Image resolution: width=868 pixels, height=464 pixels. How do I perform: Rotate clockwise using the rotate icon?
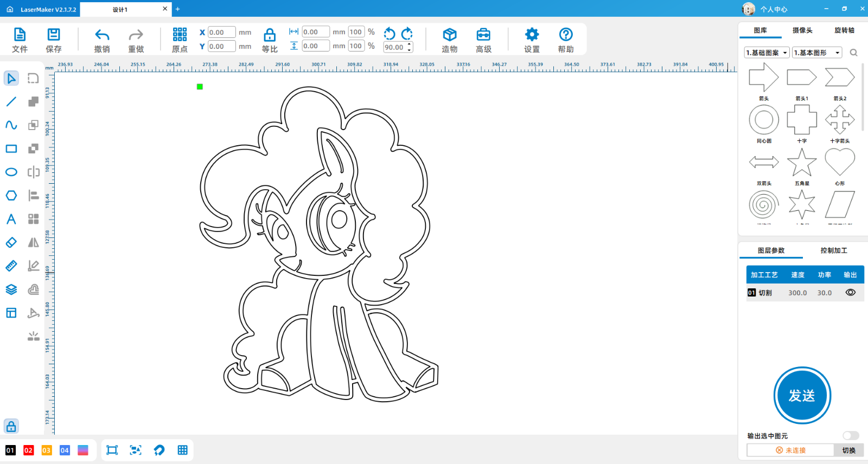pos(407,34)
